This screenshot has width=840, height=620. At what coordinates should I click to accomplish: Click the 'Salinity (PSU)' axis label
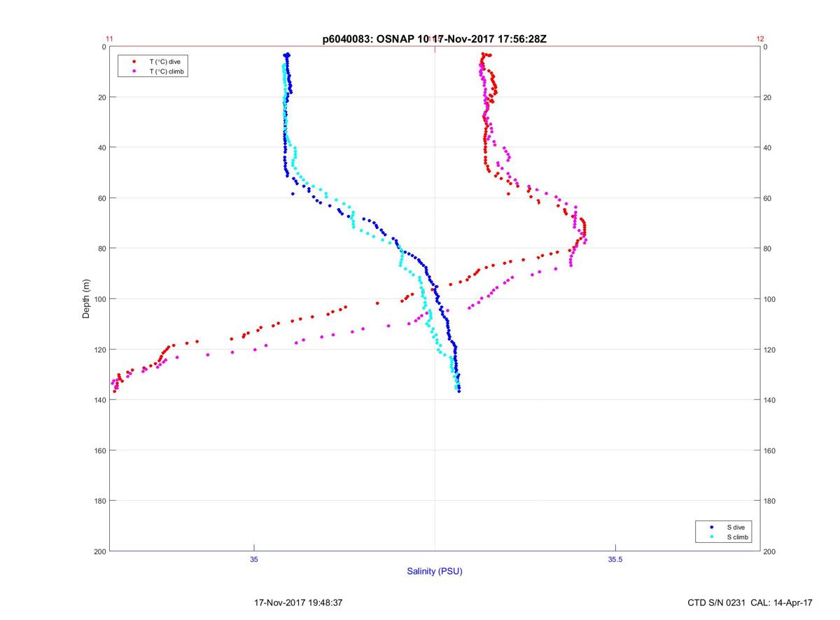435,572
